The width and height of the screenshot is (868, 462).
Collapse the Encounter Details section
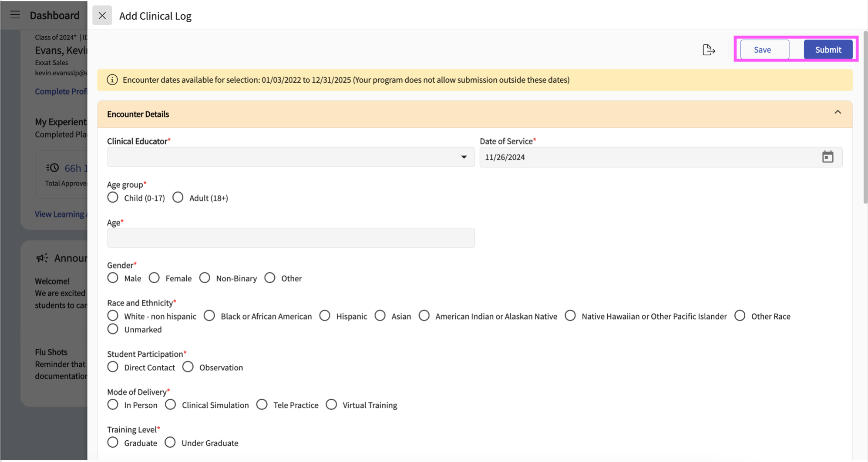(x=838, y=113)
